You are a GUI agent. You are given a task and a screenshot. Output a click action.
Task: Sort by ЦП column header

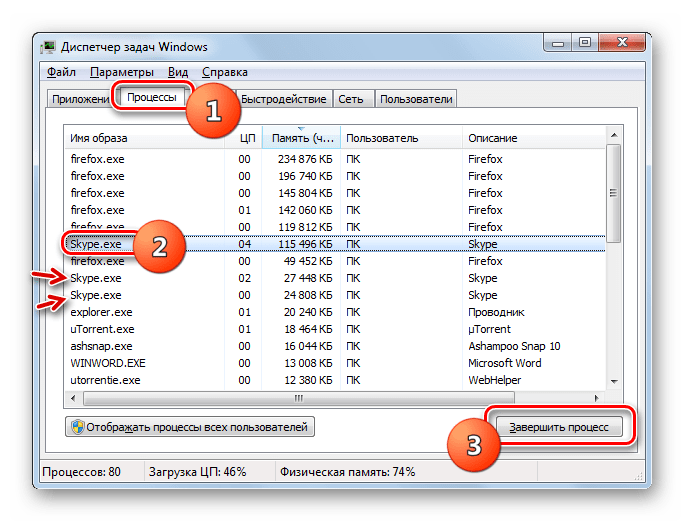(x=243, y=138)
